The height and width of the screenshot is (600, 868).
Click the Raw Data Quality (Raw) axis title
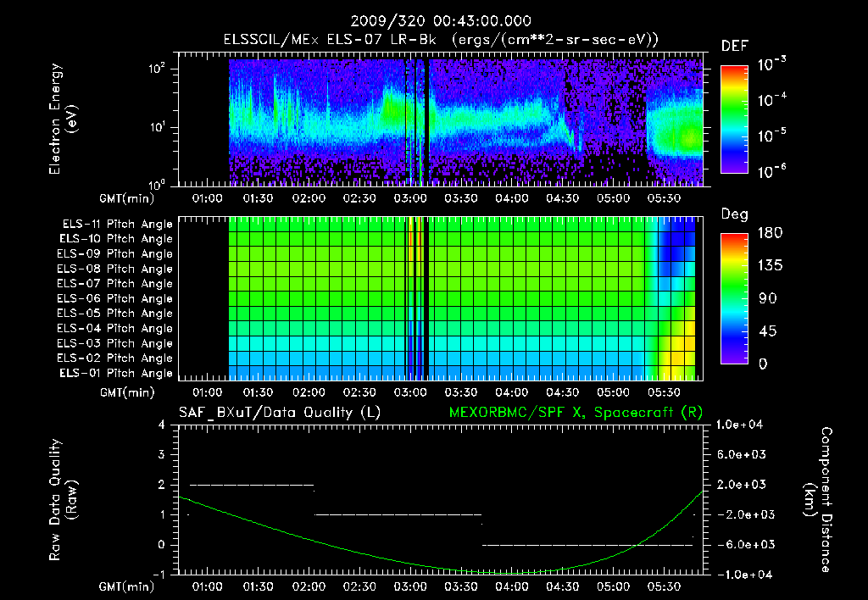click(63, 500)
